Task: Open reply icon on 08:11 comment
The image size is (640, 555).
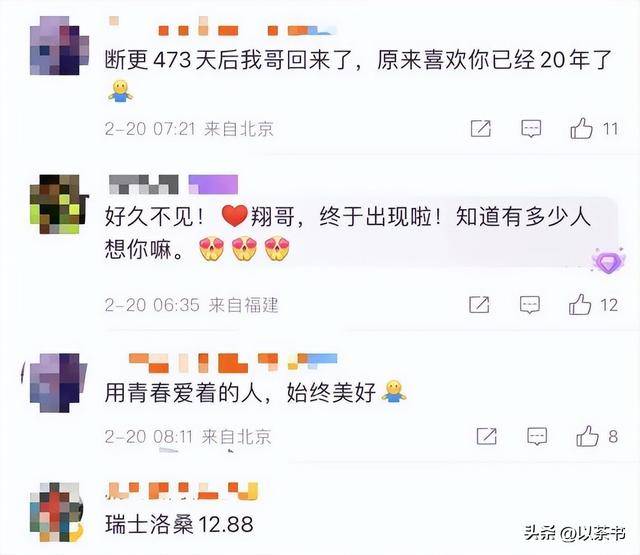Action: coord(537,436)
